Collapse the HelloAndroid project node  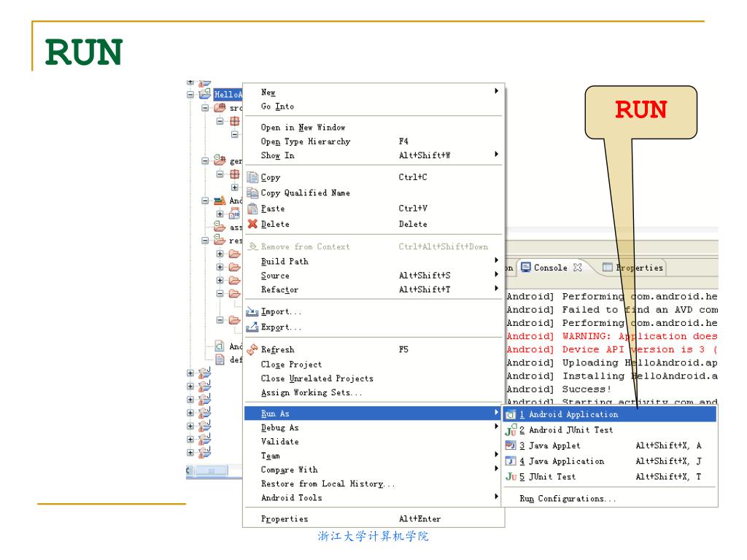click(190, 94)
